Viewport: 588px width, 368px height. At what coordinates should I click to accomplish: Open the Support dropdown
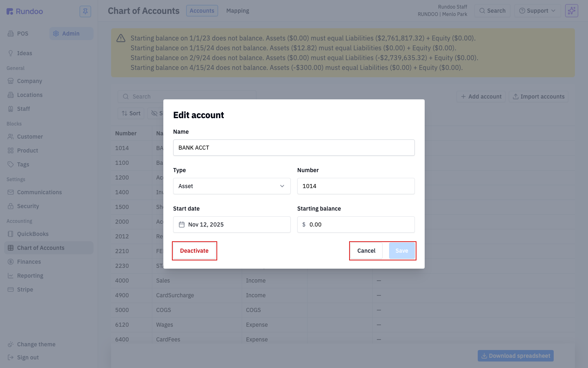click(x=537, y=11)
